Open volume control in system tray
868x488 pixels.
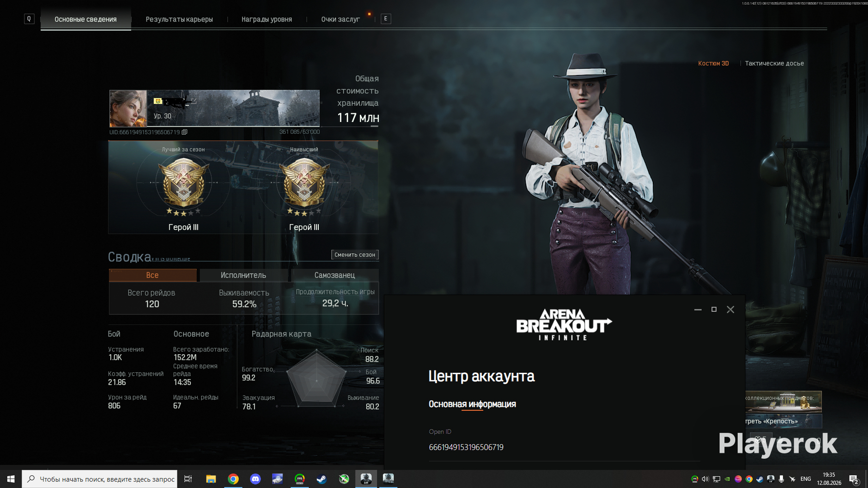tap(705, 479)
